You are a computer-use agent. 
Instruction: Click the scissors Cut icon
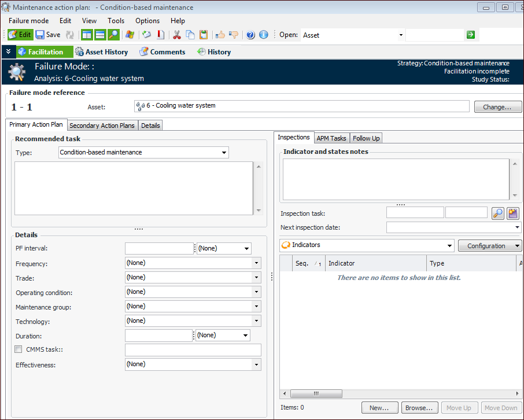(x=177, y=35)
